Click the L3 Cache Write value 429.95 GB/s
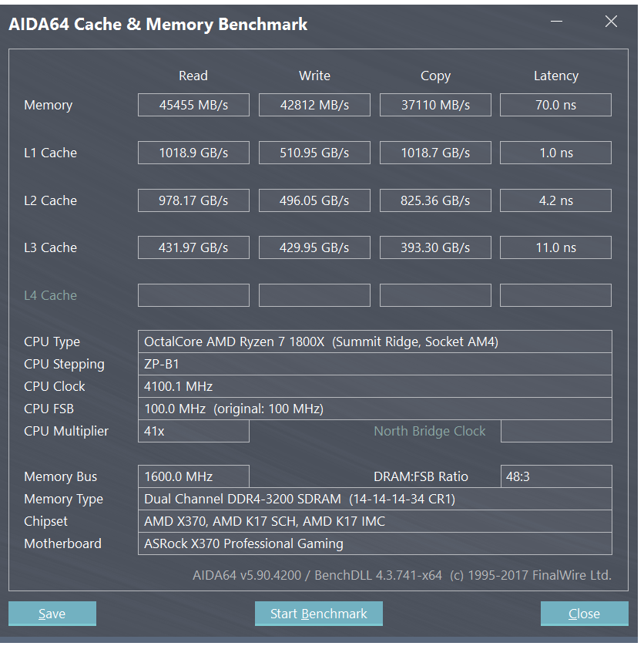Viewport: 644px width, 646px height. point(314,247)
